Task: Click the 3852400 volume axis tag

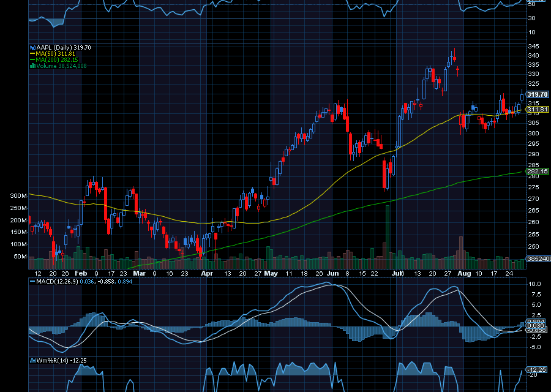Action: [x=538, y=258]
